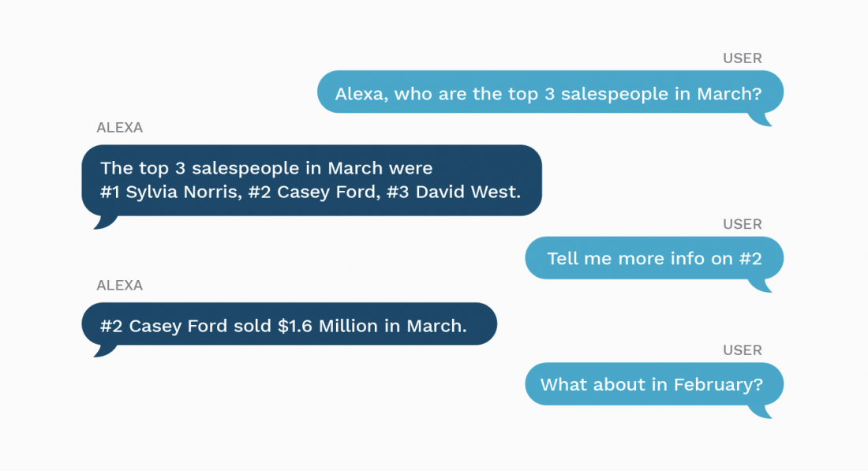Click the speech tail of the first user bubble
Image resolution: width=868 pixels, height=471 pixels.
(x=761, y=120)
